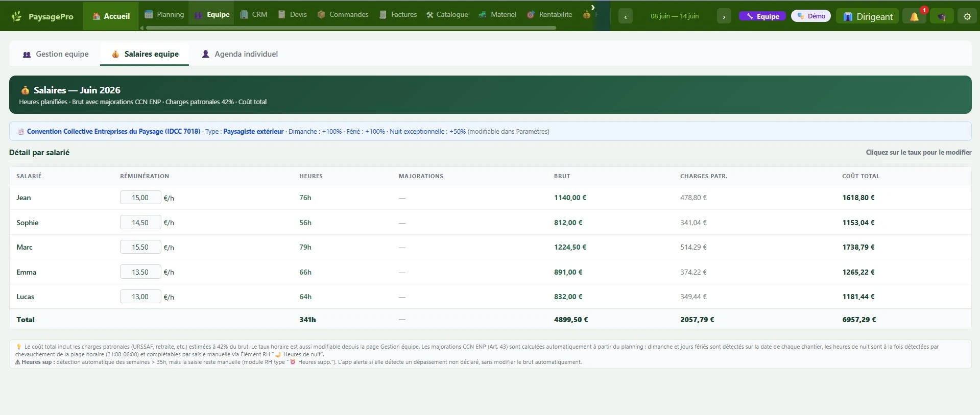Go to the next week with the right arrow

[724, 16]
